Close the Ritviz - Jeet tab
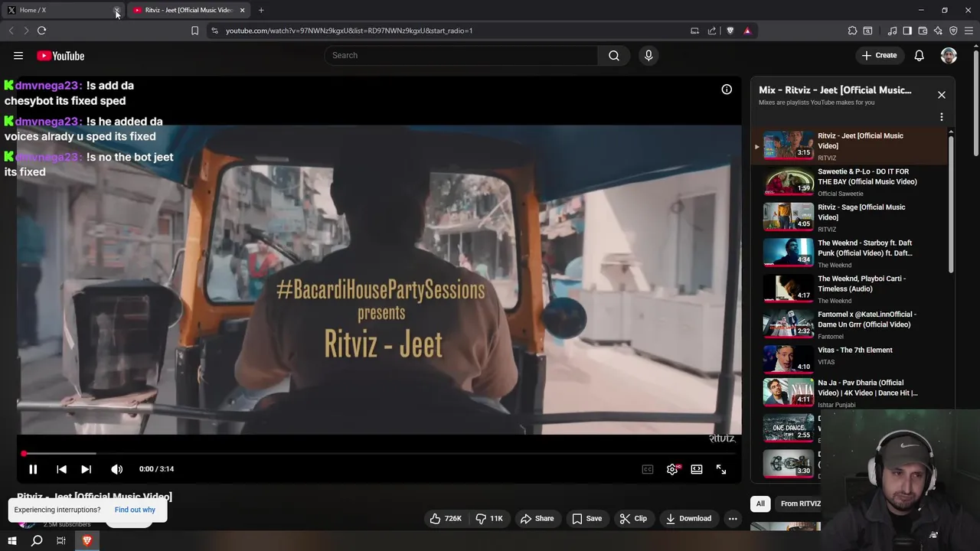 click(242, 10)
